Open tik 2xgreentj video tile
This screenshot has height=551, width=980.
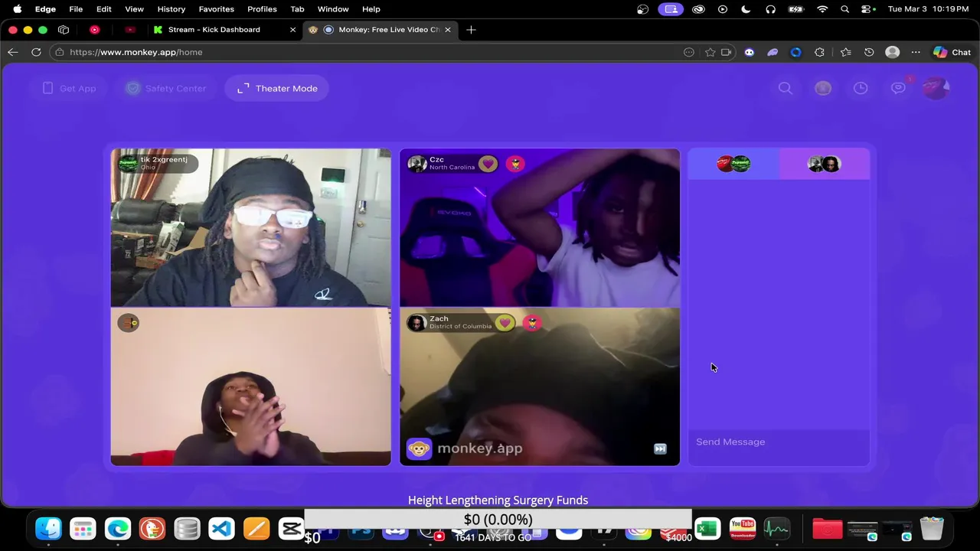pos(250,228)
